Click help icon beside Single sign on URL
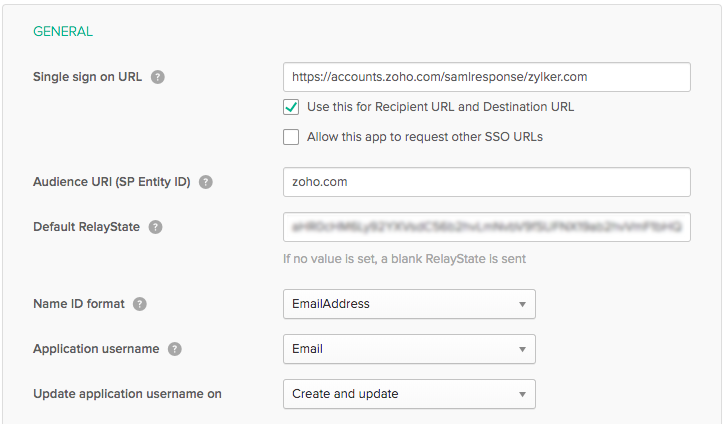This screenshot has height=424, width=724. (x=158, y=77)
